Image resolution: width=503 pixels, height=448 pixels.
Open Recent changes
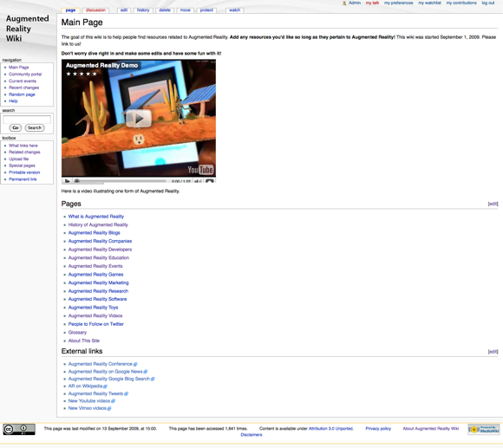23,88
